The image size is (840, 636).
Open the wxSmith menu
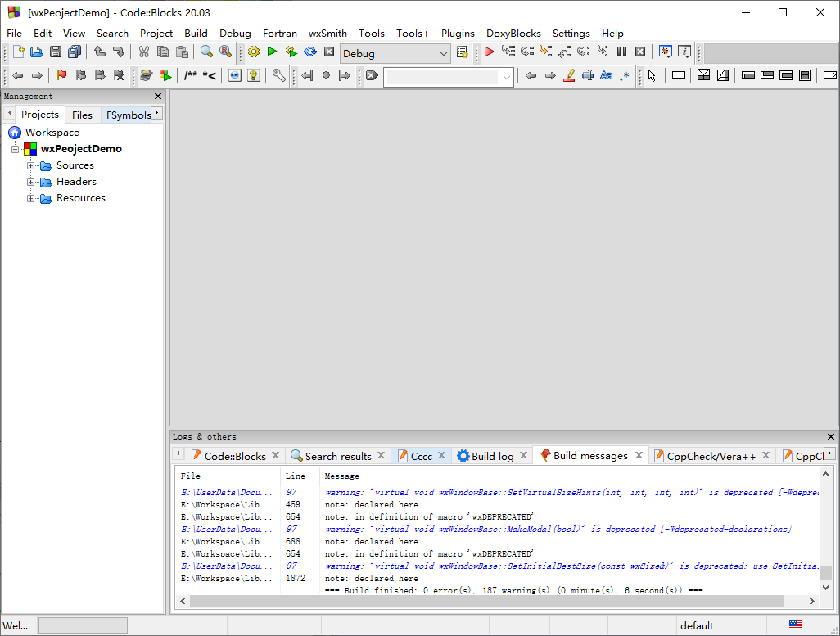point(327,34)
